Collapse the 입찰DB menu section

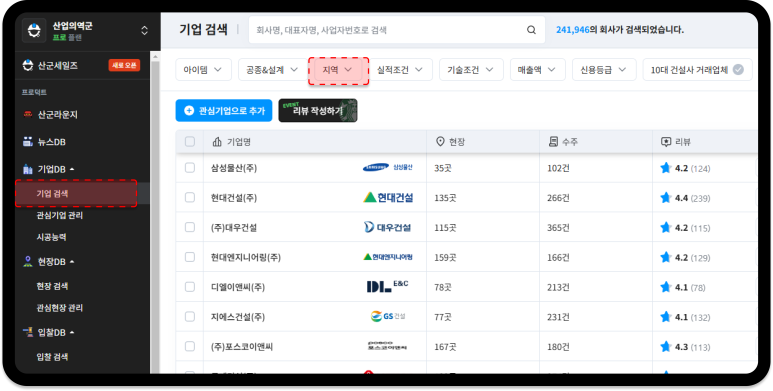coord(72,332)
